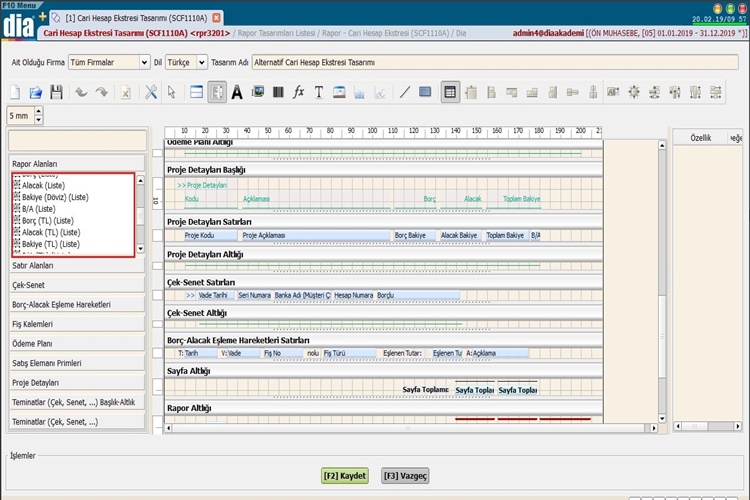Click the canvas horizontal scrollbar right arrow
Screen dimensions: 750x500
(x=654, y=428)
